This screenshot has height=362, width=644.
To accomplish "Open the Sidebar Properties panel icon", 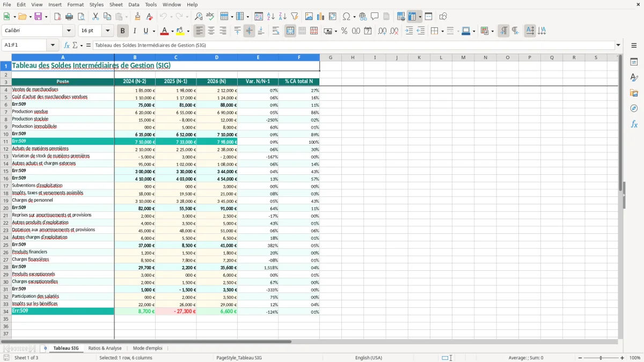I will pos(634,62).
